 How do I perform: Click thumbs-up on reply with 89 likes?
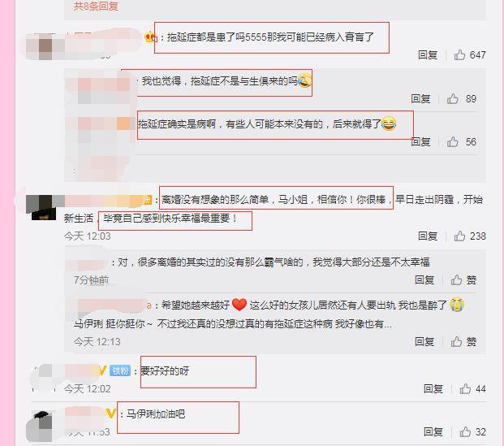pyautogui.click(x=453, y=99)
